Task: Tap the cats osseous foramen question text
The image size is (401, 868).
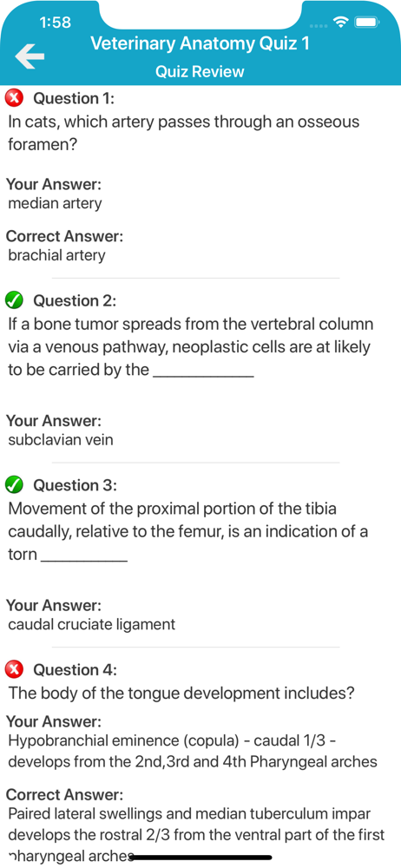Action: point(183,133)
